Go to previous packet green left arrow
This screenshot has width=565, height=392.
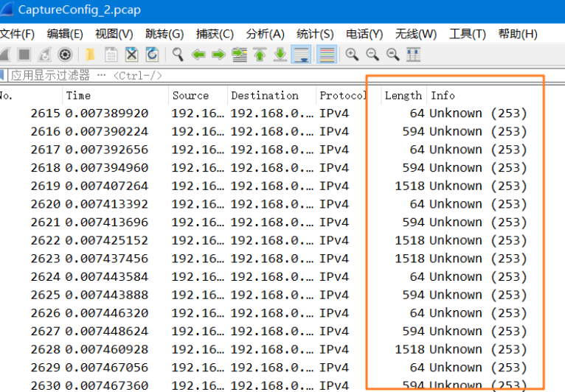pyautogui.click(x=198, y=55)
